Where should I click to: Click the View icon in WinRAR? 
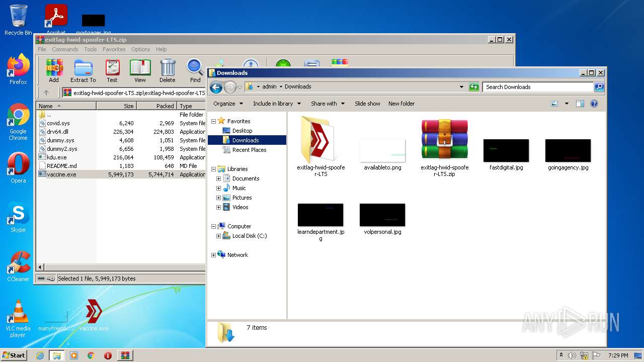[x=140, y=70]
